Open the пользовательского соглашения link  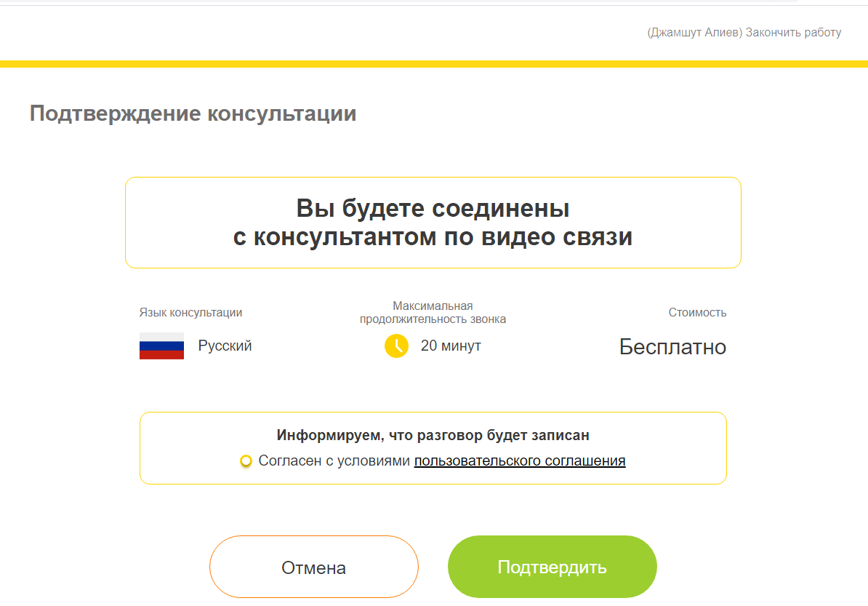(519, 461)
